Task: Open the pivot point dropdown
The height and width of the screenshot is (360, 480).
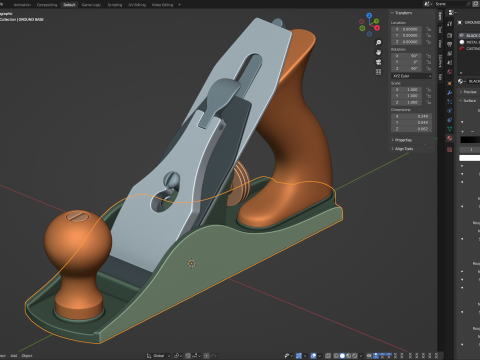Action: (178, 356)
